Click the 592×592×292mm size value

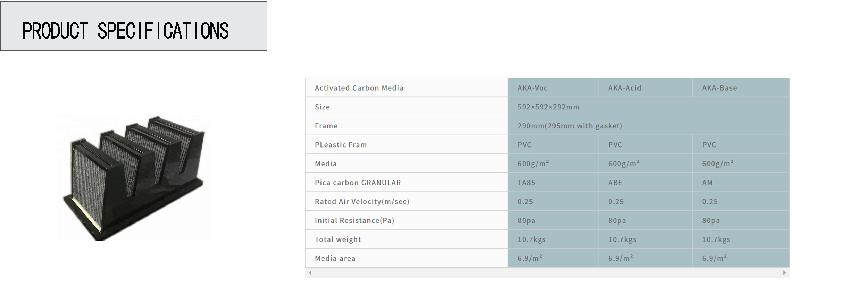point(548,107)
